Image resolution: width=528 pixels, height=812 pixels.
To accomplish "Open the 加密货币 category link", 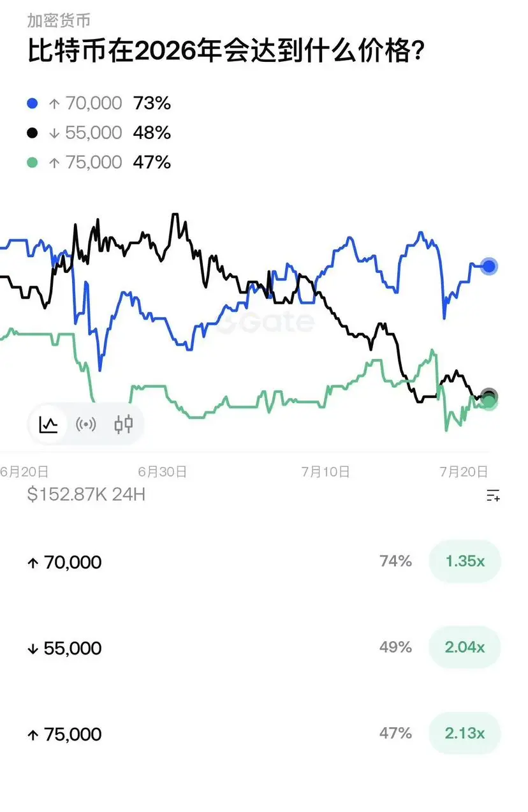I will pyautogui.click(x=58, y=20).
